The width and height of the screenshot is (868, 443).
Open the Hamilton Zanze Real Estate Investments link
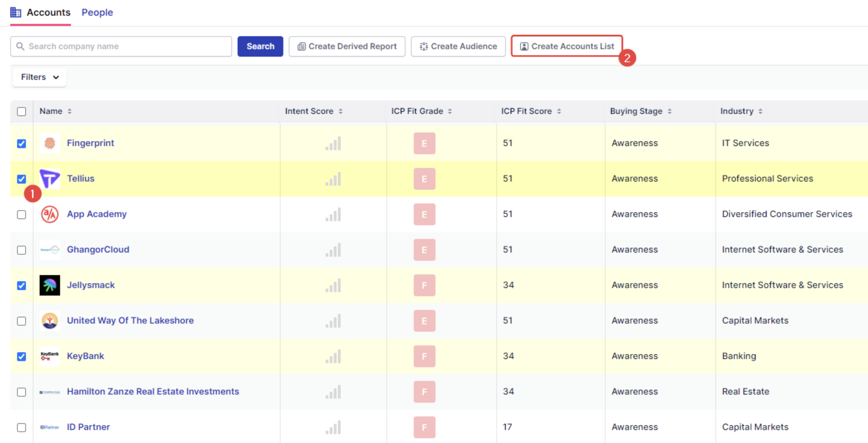point(153,391)
